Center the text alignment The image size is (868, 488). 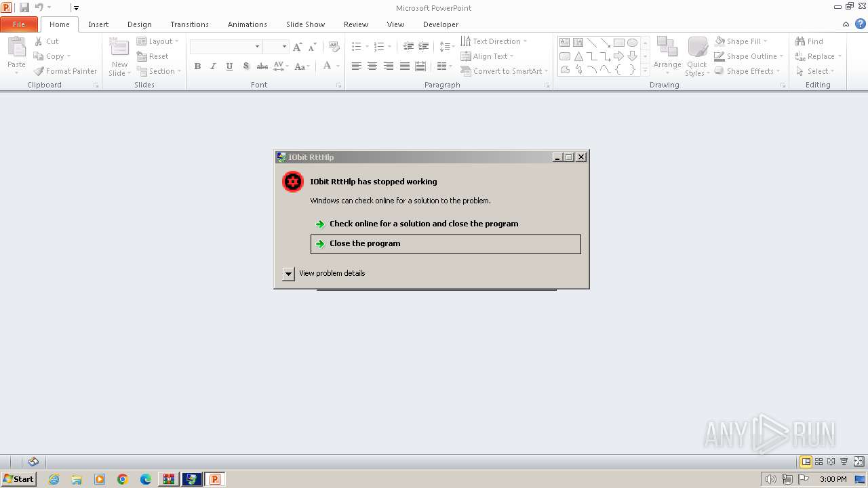click(372, 66)
